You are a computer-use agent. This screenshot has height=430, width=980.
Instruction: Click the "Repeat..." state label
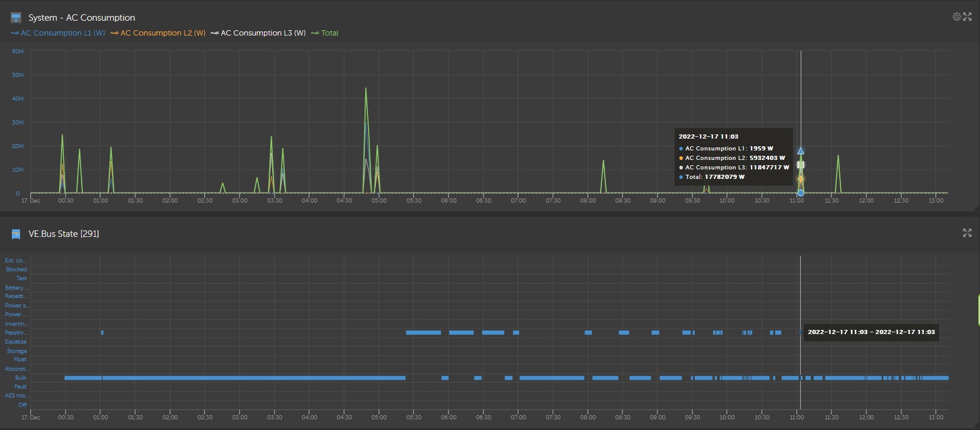coord(16,296)
